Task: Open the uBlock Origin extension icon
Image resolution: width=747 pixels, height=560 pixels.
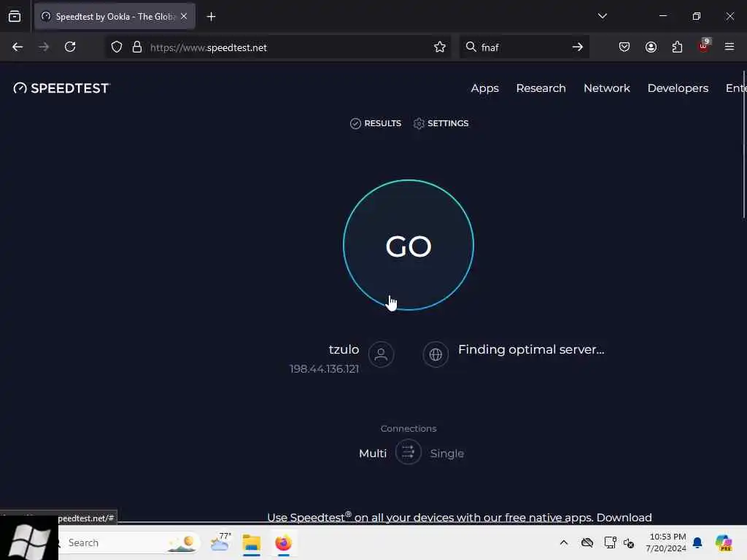Action: click(703, 46)
